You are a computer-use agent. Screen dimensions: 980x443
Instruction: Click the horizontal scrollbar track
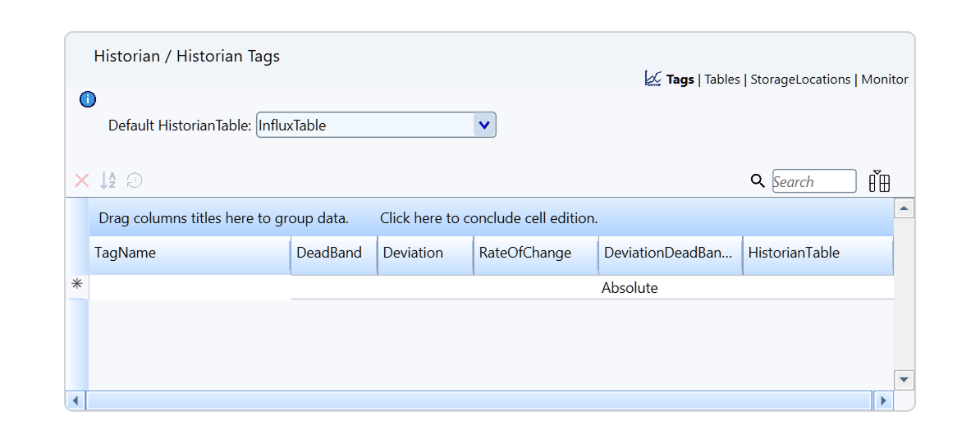(479, 400)
